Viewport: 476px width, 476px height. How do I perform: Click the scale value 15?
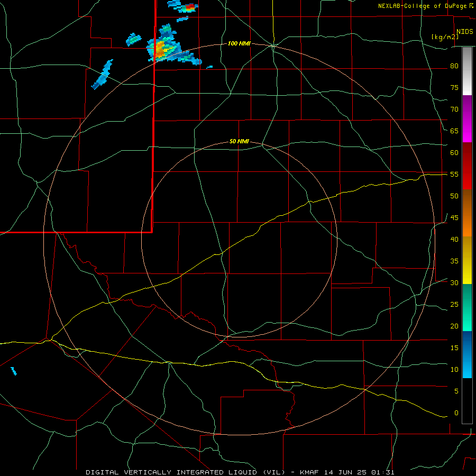click(454, 348)
